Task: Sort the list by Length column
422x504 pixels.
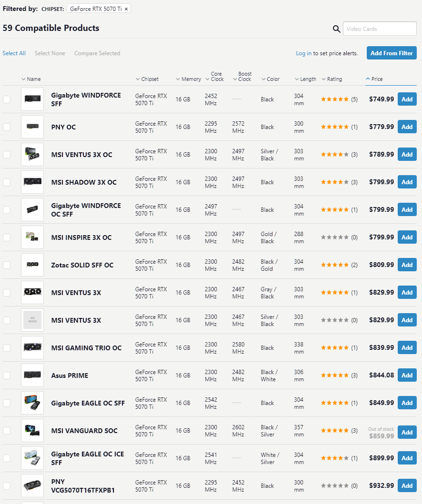Action: tap(306, 79)
